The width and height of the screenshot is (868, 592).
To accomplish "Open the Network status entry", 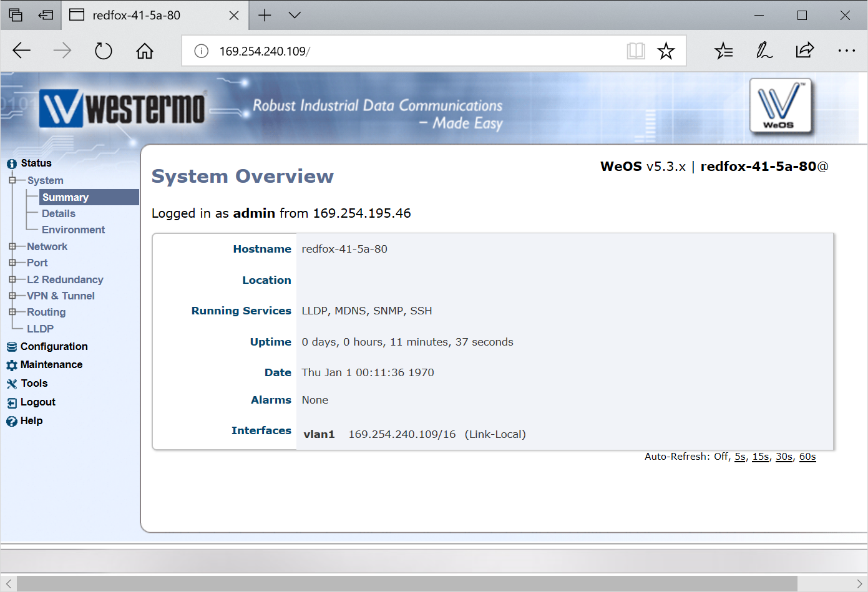I will 47,246.
